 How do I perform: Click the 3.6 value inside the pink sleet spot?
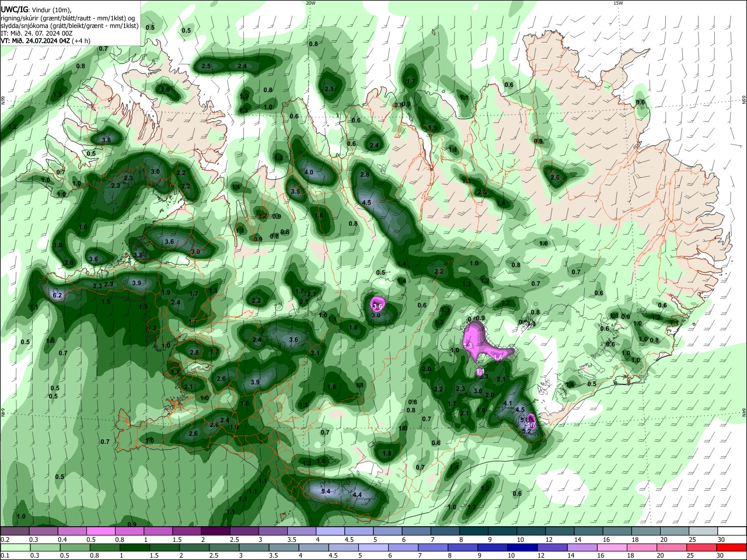click(377, 306)
